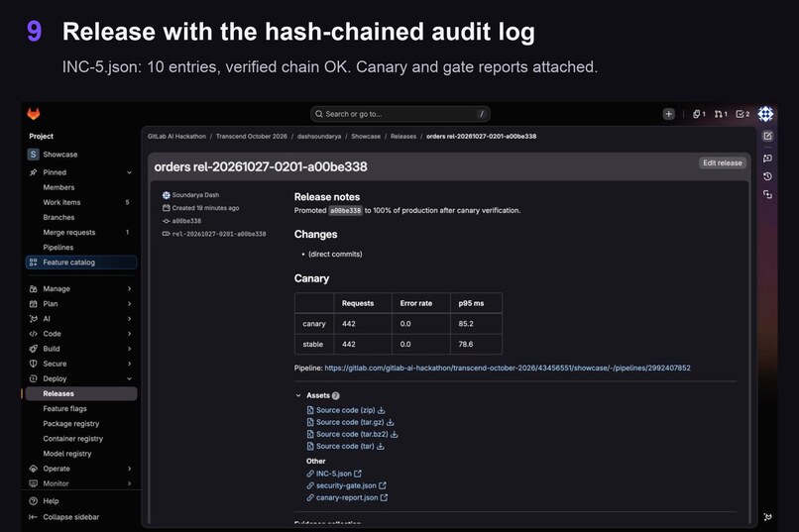Download Source code (zip) asset icon

click(x=381, y=410)
